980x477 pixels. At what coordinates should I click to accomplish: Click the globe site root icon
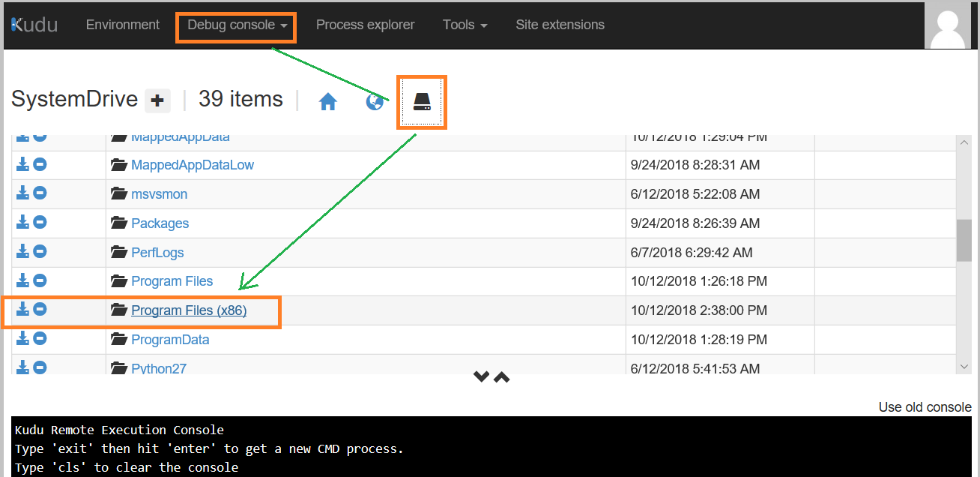374,102
